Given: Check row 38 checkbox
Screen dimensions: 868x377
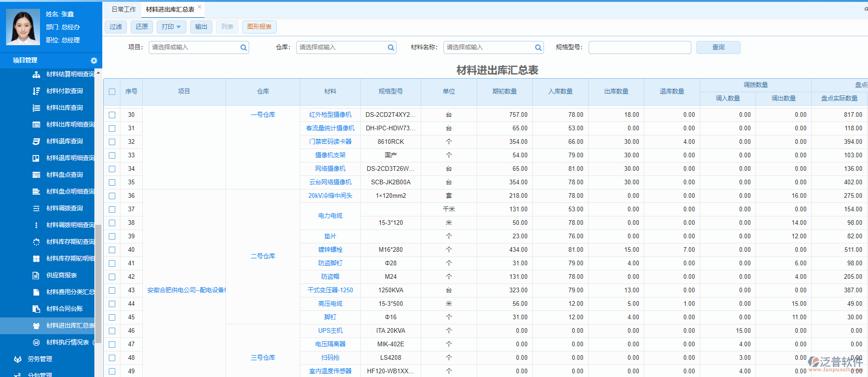Looking at the screenshot, I should point(112,223).
